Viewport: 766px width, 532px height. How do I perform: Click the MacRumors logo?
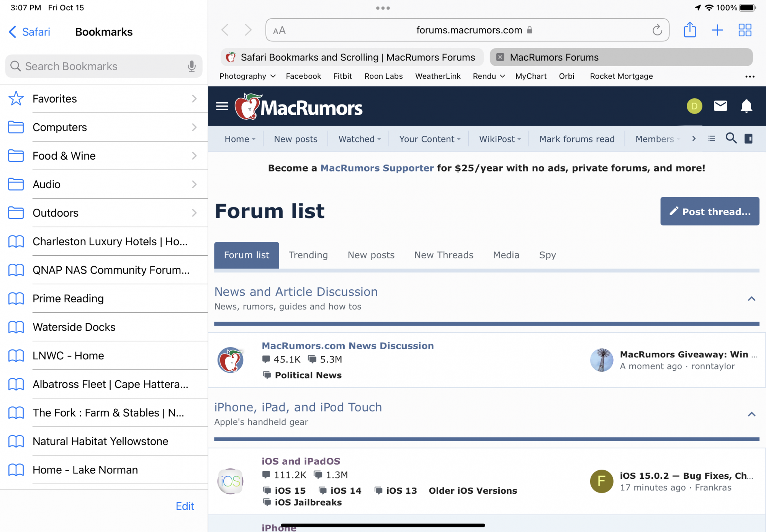(299, 106)
